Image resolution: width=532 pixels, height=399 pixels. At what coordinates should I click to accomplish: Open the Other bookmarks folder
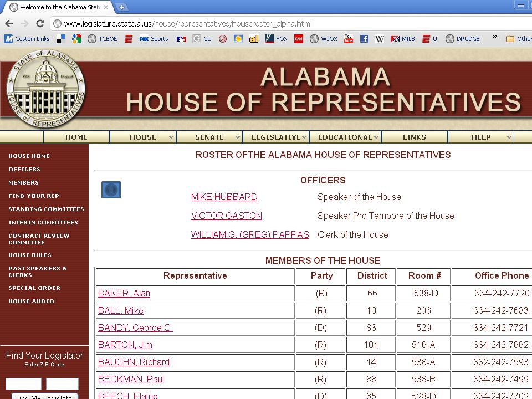(x=519, y=39)
